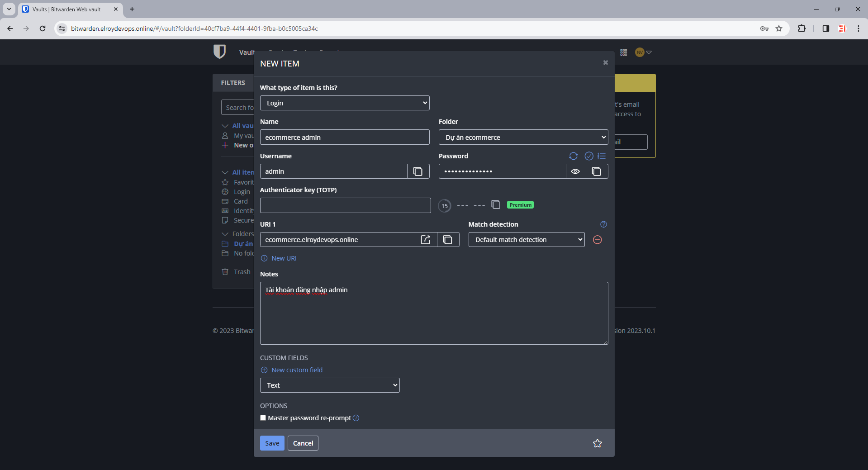This screenshot has height=470, width=868.
Task: Open Chrome password manager key icon
Action: click(764, 28)
